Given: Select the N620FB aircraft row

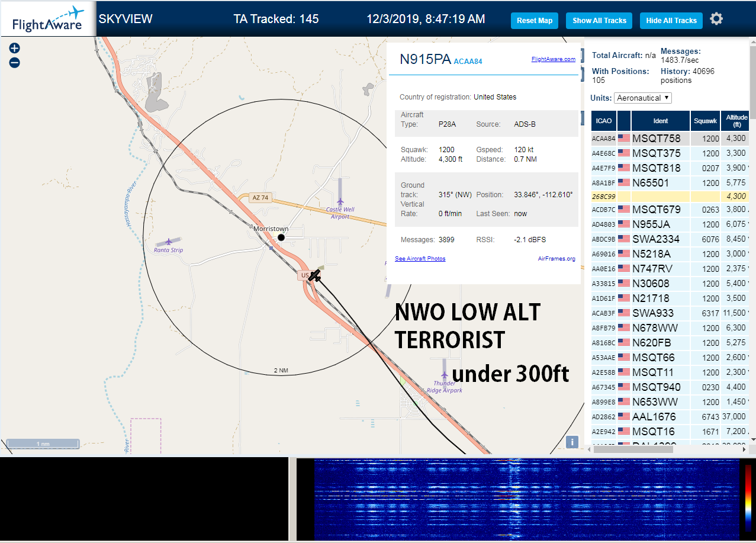Looking at the screenshot, I should 670,343.
